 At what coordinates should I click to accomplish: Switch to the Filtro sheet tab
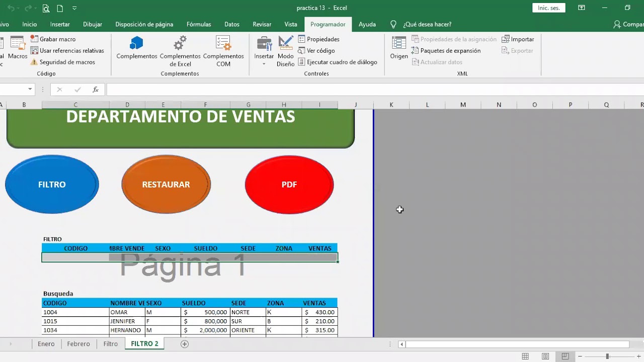point(111,344)
